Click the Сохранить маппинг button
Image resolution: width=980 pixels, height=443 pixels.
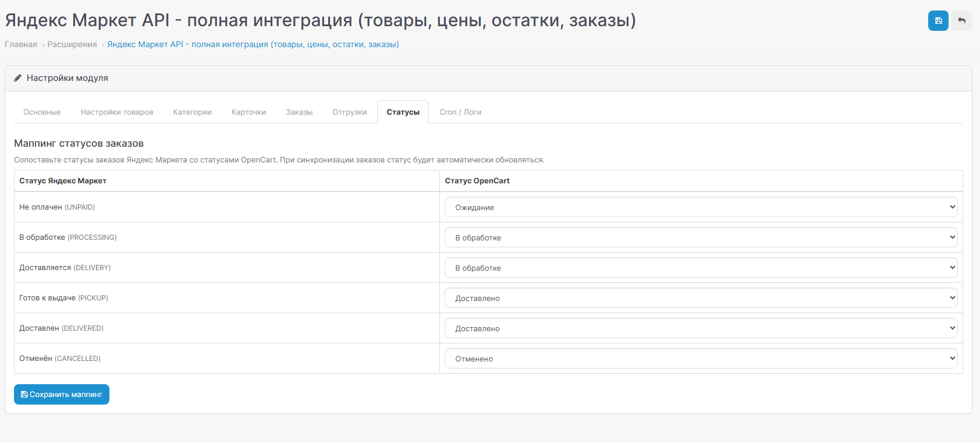click(62, 395)
